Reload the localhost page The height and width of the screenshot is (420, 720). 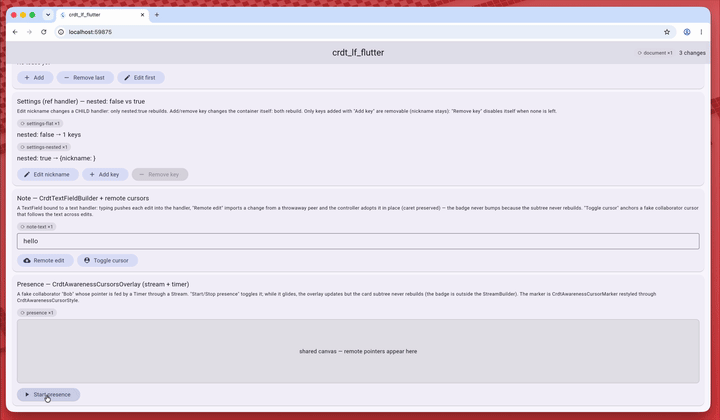pyautogui.click(x=44, y=32)
